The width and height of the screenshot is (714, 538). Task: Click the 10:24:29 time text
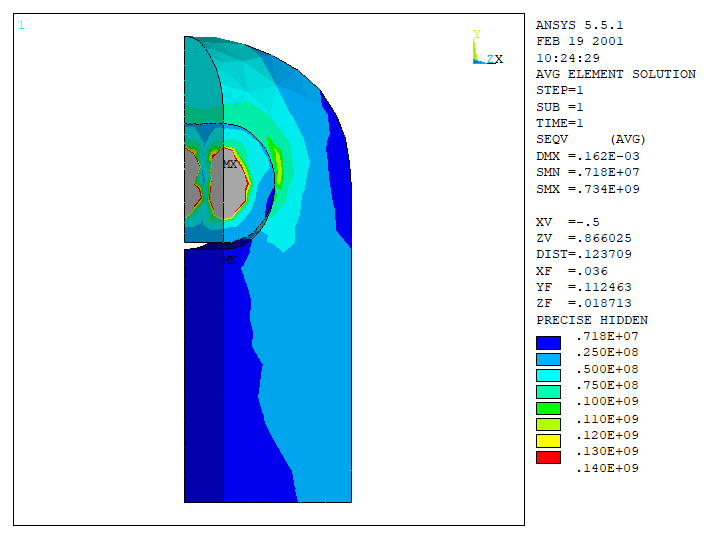click(x=568, y=58)
